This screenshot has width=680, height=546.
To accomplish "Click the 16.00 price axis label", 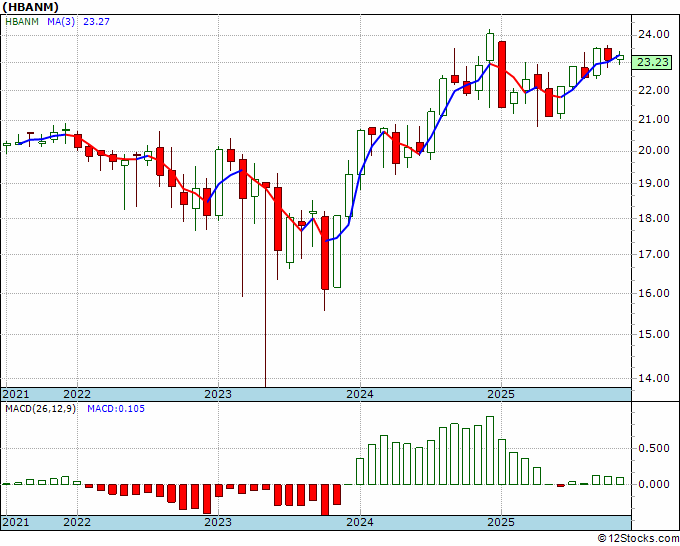I will 654,293.
